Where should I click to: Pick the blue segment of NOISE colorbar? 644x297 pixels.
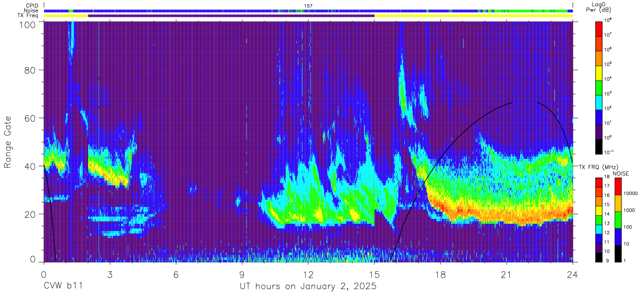(618, 236)
